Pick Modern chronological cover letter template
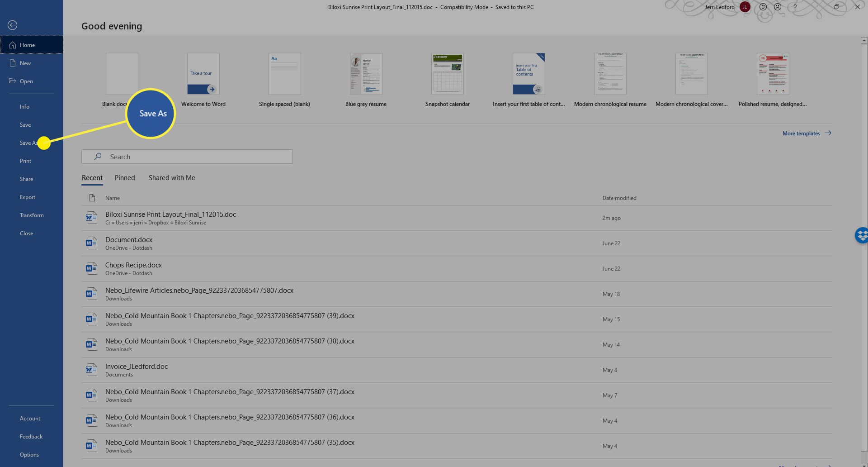Screen dimensions: 868x467 691,80
